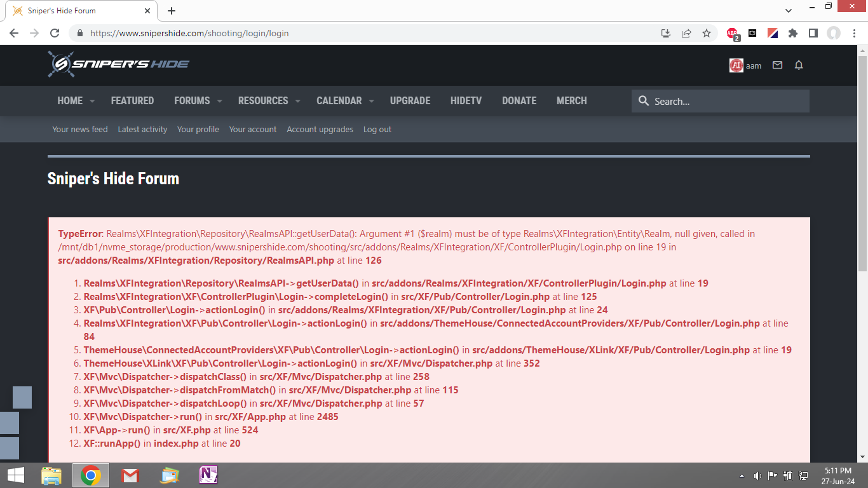This screenshot has height=488, width=868.
Task: Expand the HOME menu dropdown arrow
Action: pyautogui.click(x=92, y=101)
